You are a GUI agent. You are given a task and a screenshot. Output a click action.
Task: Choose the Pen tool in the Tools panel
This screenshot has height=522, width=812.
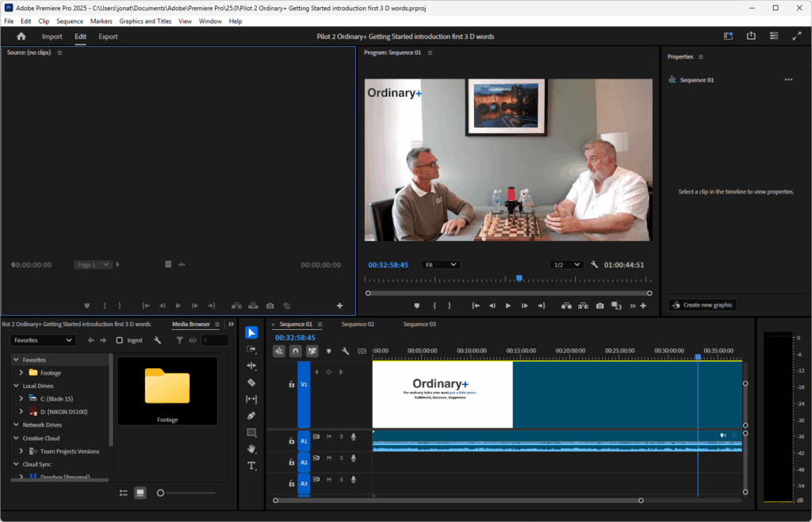(x=251, y=416)
